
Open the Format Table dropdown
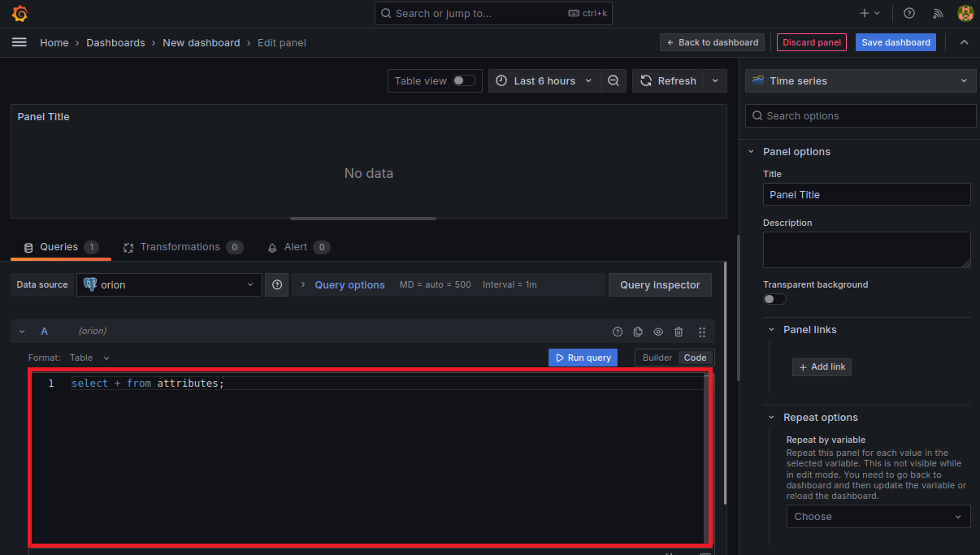pos(89,358)
